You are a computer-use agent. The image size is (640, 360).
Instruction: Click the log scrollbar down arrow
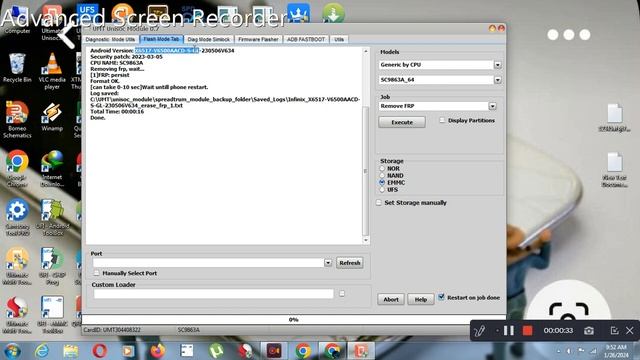[366, 240]
